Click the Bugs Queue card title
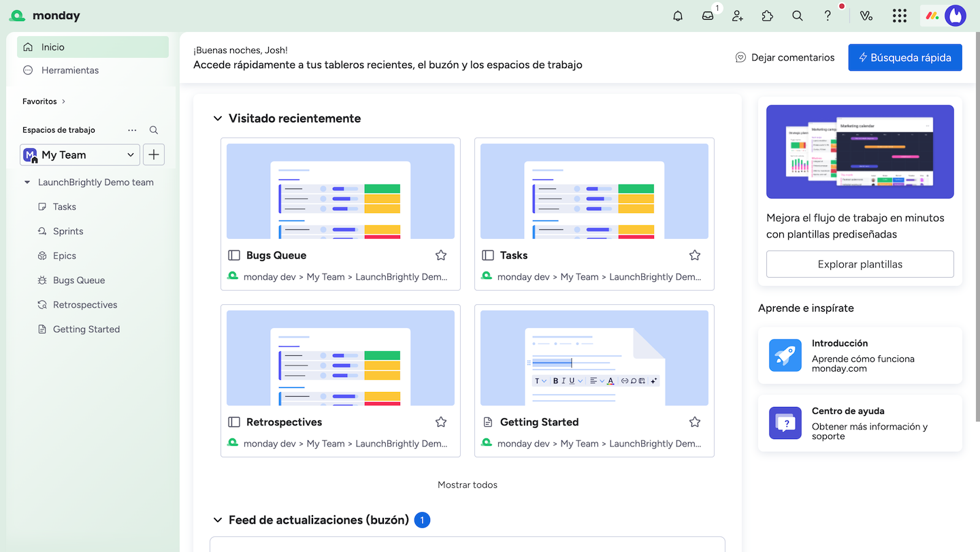This screenshot has width=980, height=552. coord(276,255)
